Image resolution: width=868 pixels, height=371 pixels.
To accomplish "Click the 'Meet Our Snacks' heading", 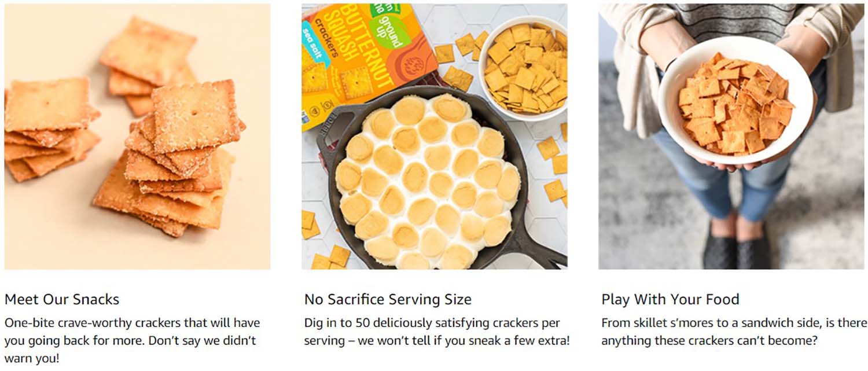I will (62, 299).
